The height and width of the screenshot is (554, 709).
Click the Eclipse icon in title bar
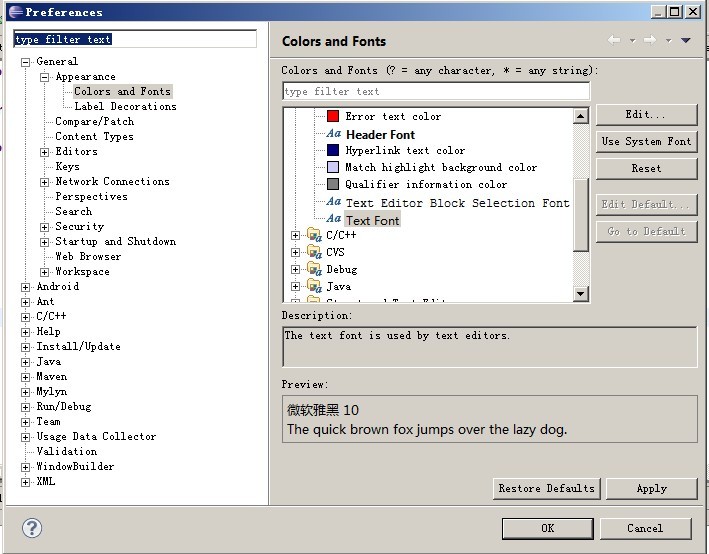point(16,11)
